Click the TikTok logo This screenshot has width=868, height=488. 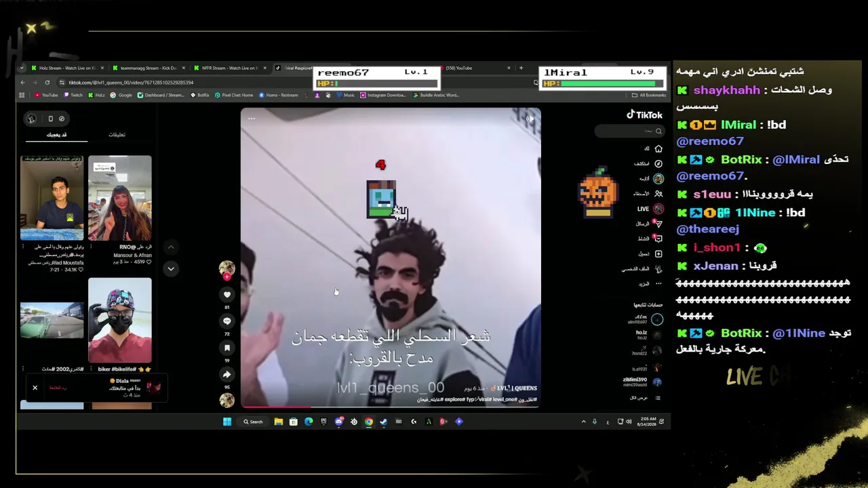click(x=644, y=115)
